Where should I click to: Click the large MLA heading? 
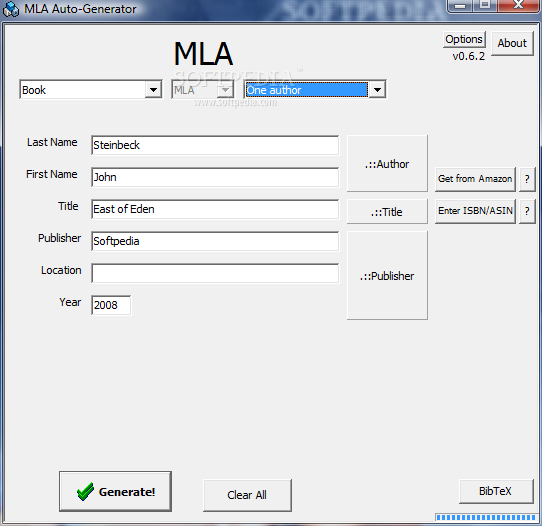click(x=203, y=54)
